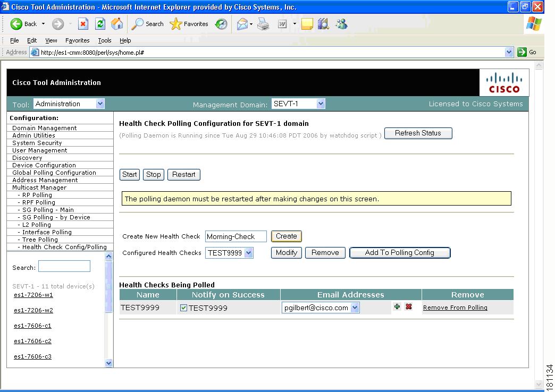The image size is (555, 392).
Task: Go to Home page icon
Action: [x=117, y=24]
